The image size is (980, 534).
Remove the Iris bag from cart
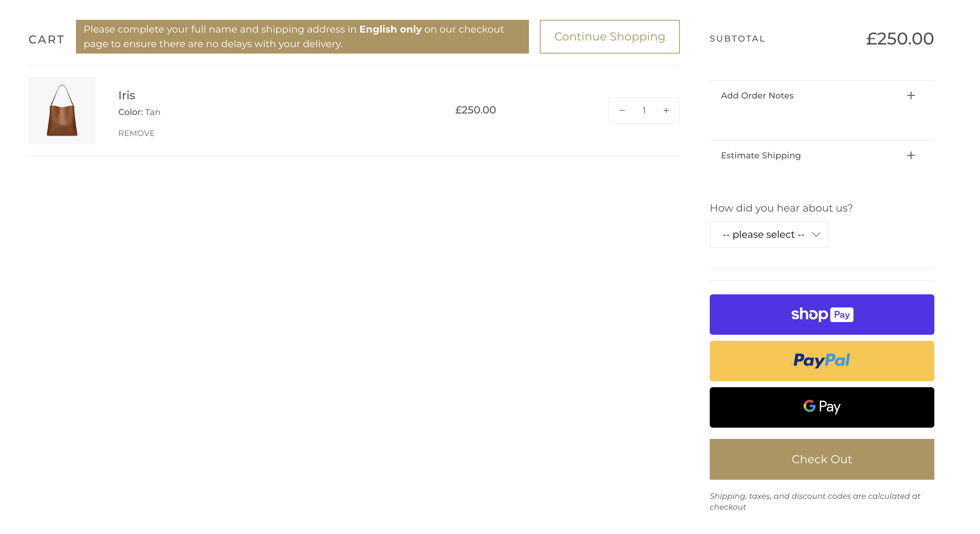136,133
